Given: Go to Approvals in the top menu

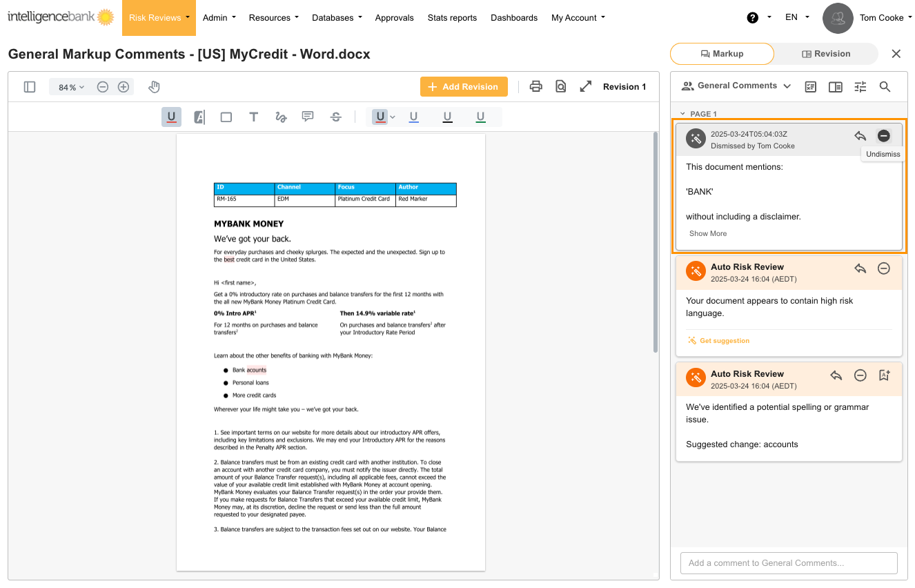Looking at the screenshot, I should point(395,18).
